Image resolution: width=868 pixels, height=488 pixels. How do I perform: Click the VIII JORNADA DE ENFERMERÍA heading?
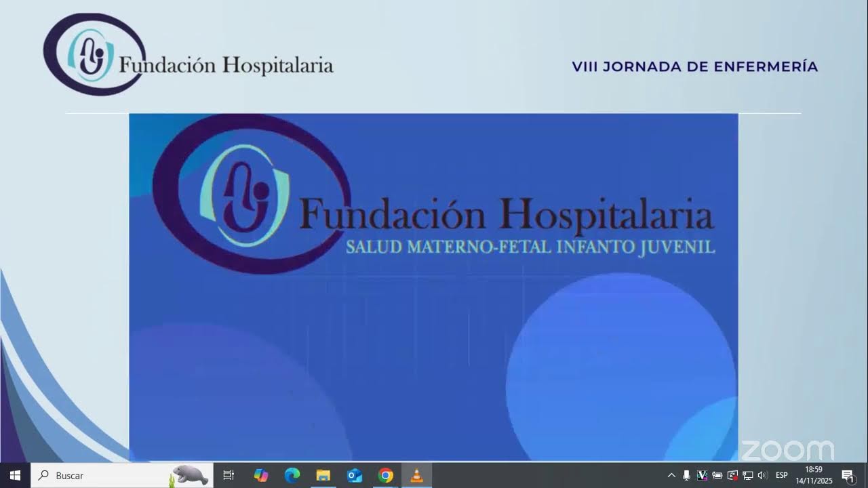695,66
